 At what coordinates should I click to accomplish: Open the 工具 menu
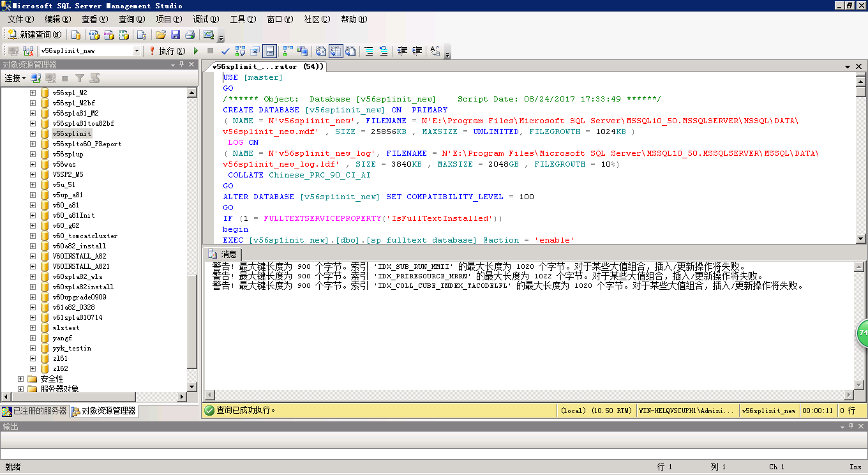[x=241, y=19]
